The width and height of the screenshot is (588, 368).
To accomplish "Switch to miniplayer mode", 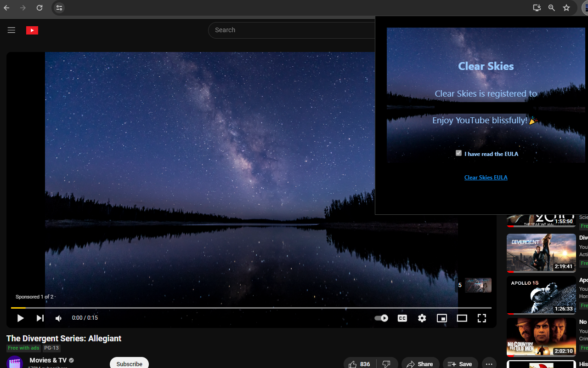I will click(441, 318).
